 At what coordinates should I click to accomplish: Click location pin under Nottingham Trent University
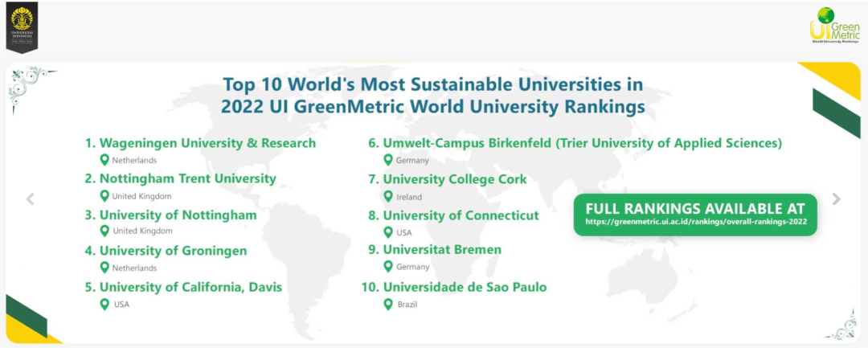click(x=104, y=196)
